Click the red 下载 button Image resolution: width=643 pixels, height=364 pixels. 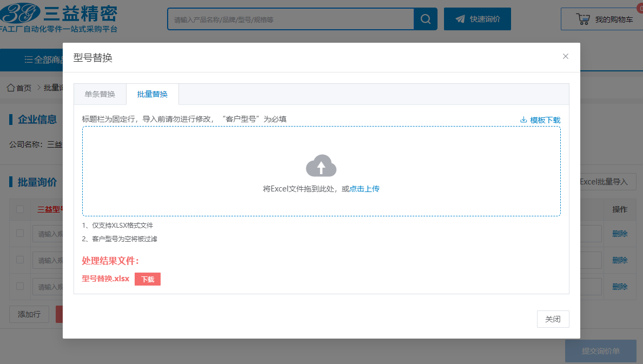(x=148, y=279)
